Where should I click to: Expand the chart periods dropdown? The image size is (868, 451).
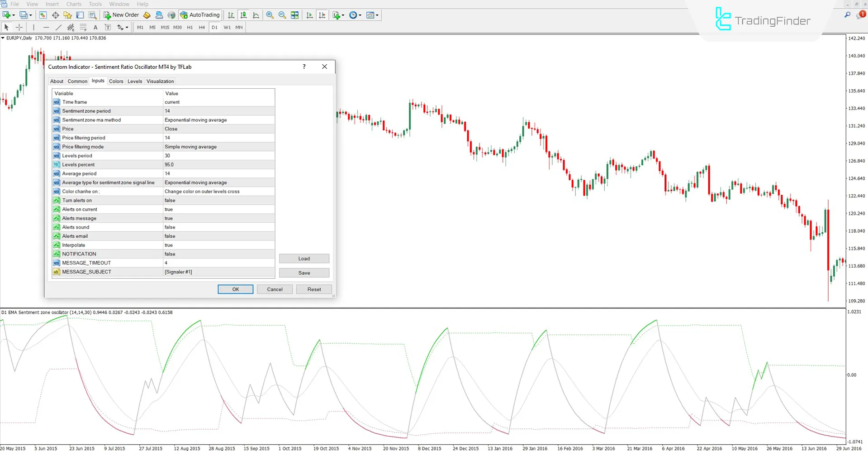pyautogui.click(x=360, y=15)
